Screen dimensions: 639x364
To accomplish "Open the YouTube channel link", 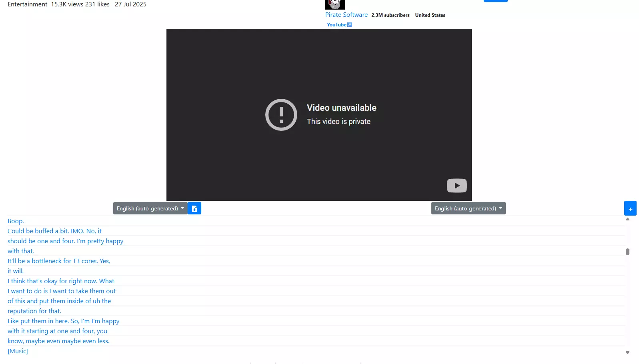I will coord(337,25).
